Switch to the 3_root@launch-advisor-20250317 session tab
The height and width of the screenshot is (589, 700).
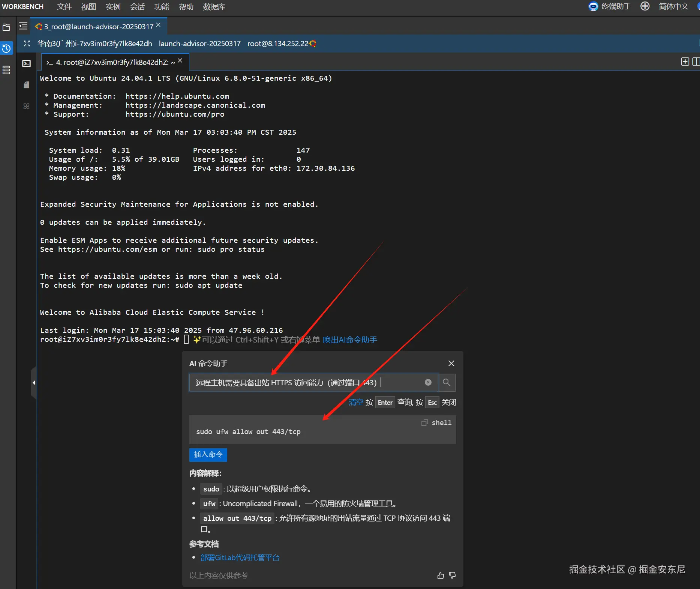(98, 27)
